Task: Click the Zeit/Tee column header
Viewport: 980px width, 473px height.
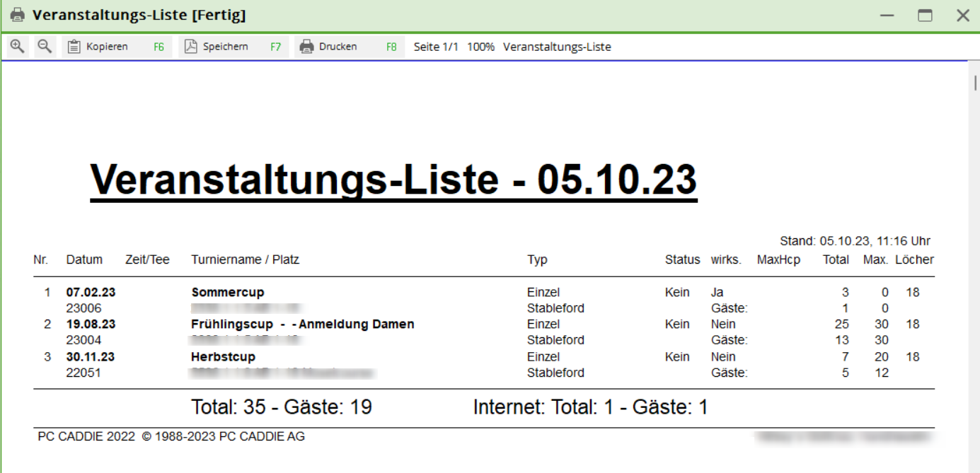Action: click(148, 259)
